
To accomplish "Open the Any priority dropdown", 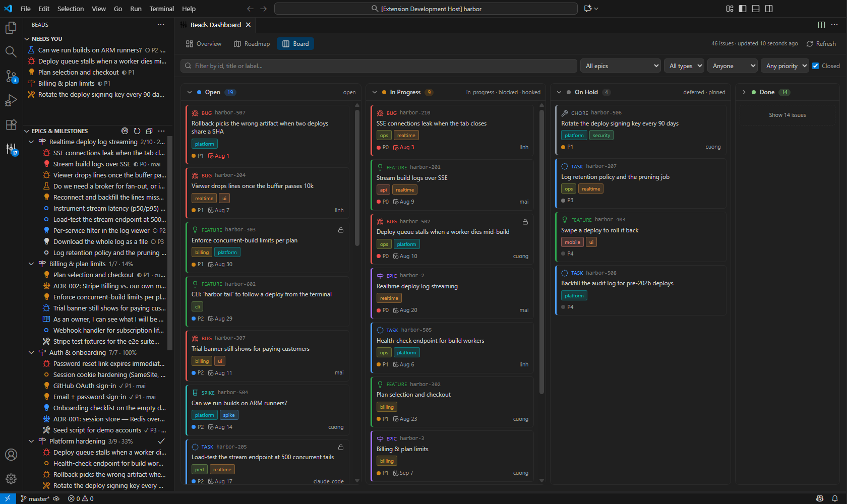I will (x=784, y=66).
